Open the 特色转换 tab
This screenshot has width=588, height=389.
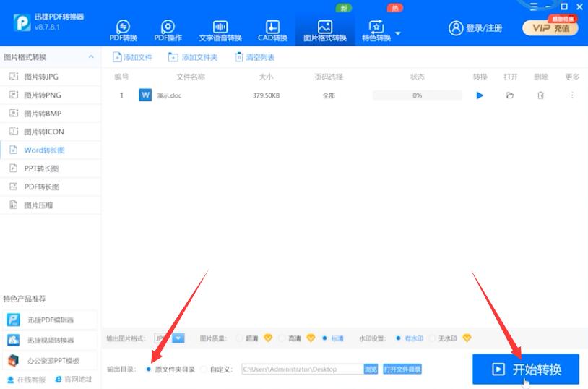coord(376,31)
